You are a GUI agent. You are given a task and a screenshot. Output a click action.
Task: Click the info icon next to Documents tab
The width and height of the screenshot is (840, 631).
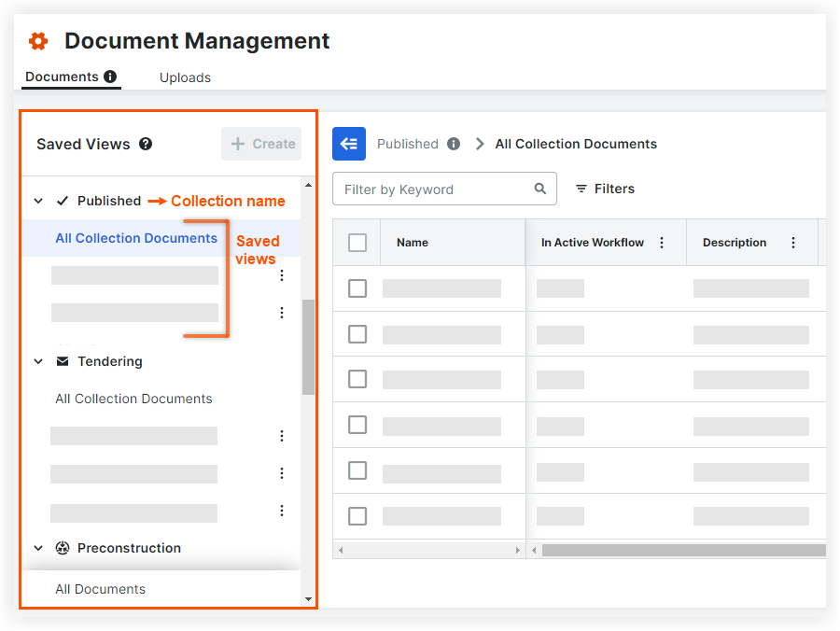click(110, 77)
